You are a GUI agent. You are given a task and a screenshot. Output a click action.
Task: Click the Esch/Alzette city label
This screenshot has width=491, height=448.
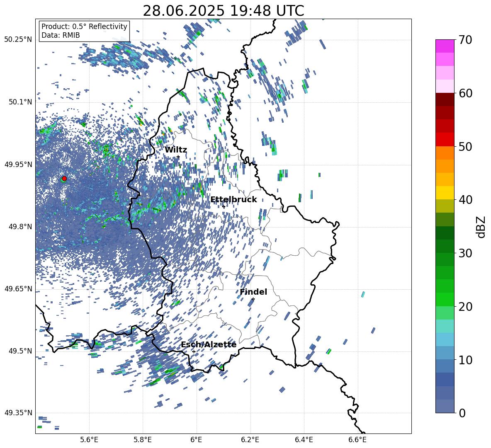[x=209, y=344]
